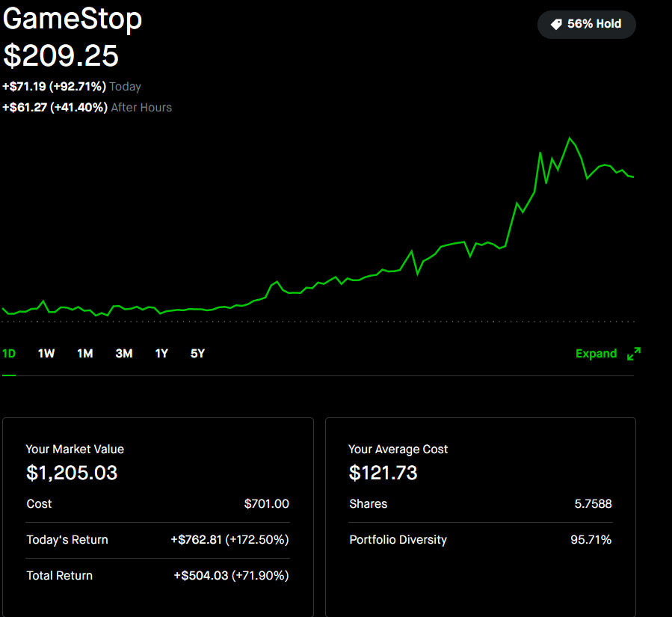This screenshot has width=672, height=617.
Task: Click the Your Average Cost card
Action: pos(481,517)
